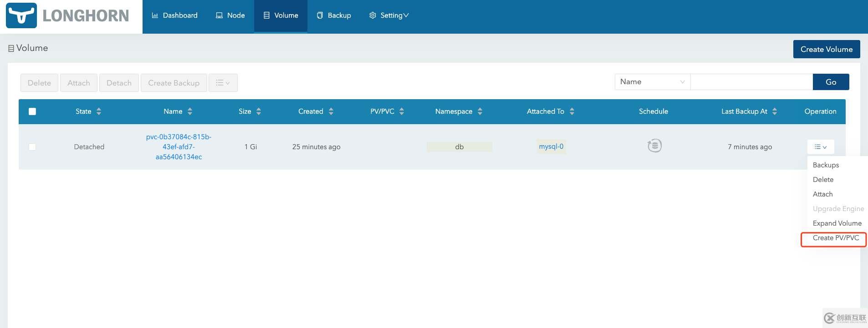Click the db namespace cell

tap(460, 147)
